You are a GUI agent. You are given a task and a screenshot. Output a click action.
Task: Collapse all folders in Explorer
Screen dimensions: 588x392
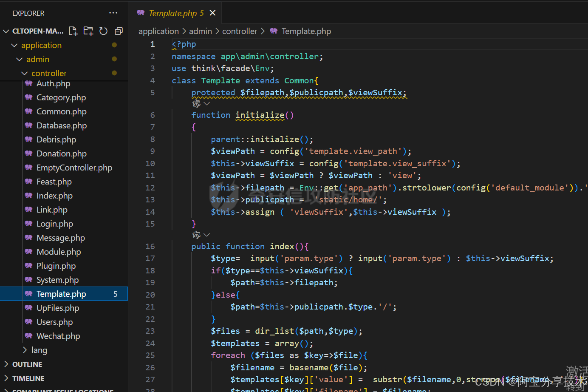coord(119,31)
